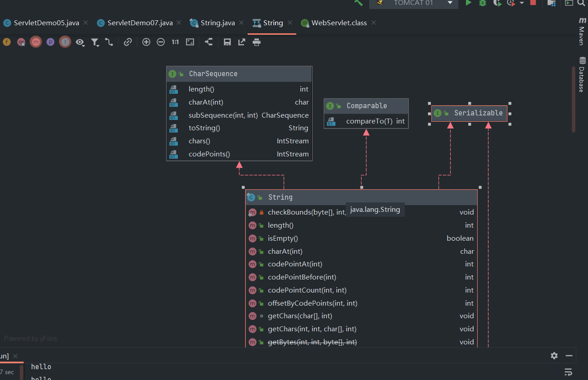Select chars() method in CharSequence
Screen dimensions: 588x380
[239, 141]
